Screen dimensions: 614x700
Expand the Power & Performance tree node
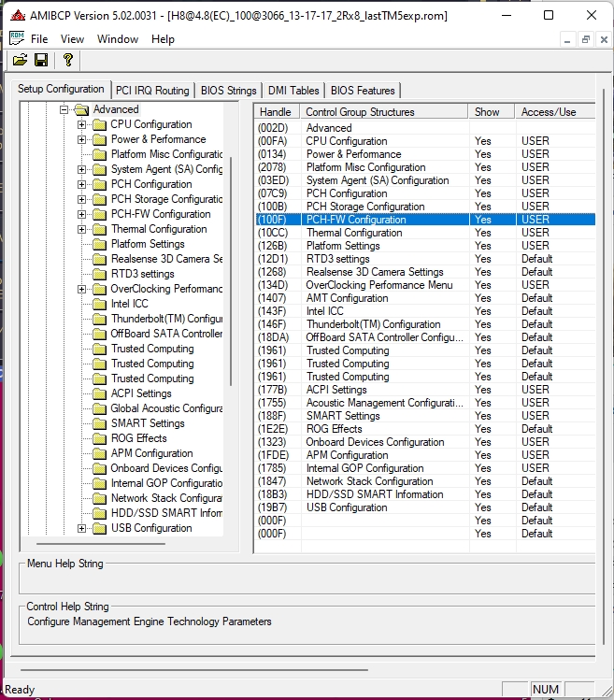tap(81, 140)
